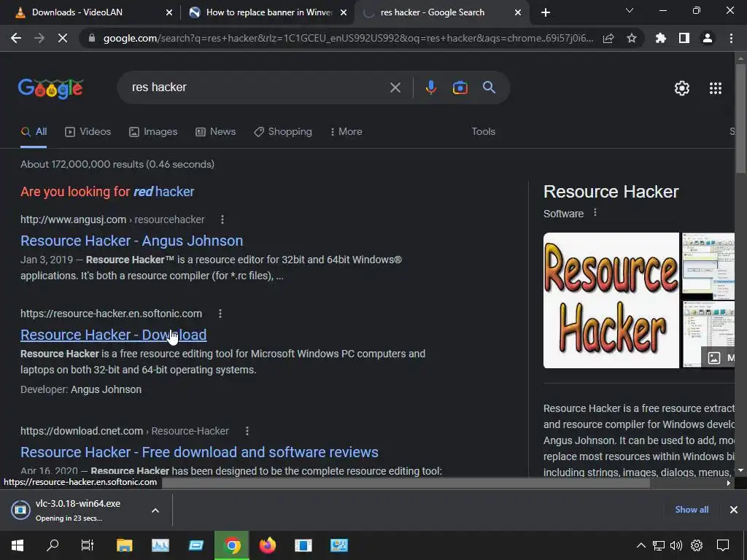Screen dimensions: 747x560
Task: Open search Tools options
Action: (483, 131)
